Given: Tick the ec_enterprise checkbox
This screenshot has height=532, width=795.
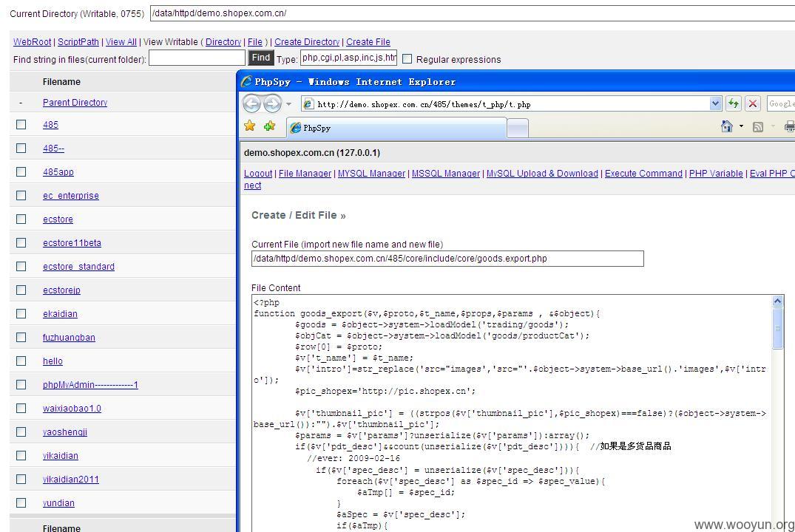Looking at the screenshot, I should pyautogui.click(x=21, y=195).
